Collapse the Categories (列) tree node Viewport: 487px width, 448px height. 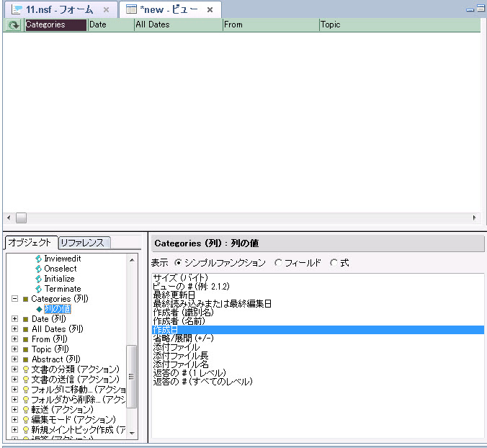tap(14, 299)
